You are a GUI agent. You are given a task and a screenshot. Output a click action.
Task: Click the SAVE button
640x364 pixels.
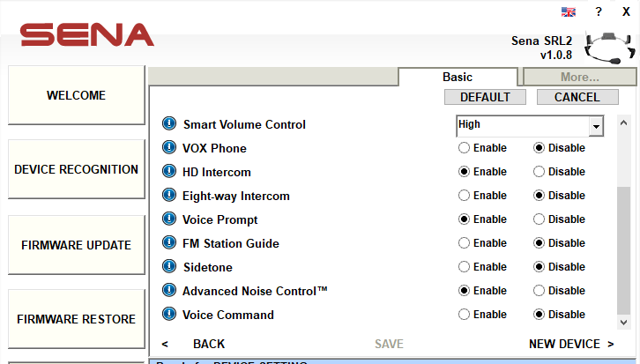[x=389, y=344]
